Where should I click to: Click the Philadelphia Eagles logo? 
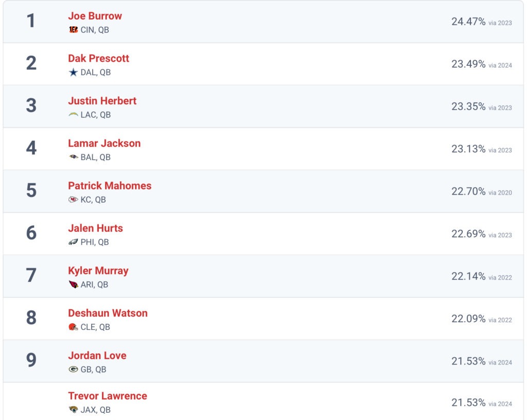(x=73, y=242)
